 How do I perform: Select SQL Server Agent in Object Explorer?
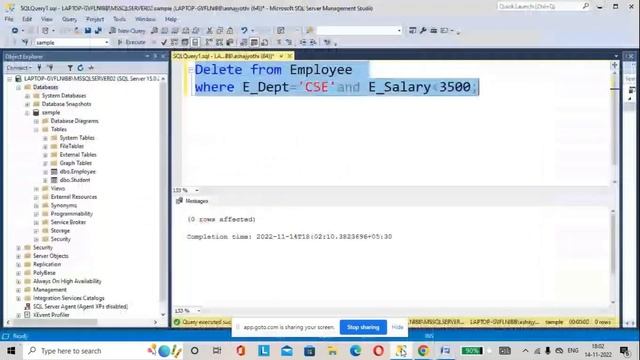pos(80,307)
